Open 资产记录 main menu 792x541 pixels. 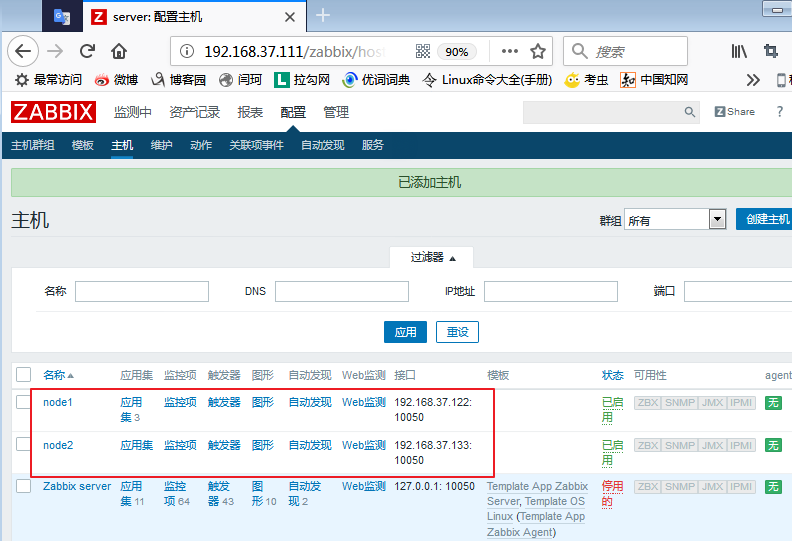click(x=194, y=112)
